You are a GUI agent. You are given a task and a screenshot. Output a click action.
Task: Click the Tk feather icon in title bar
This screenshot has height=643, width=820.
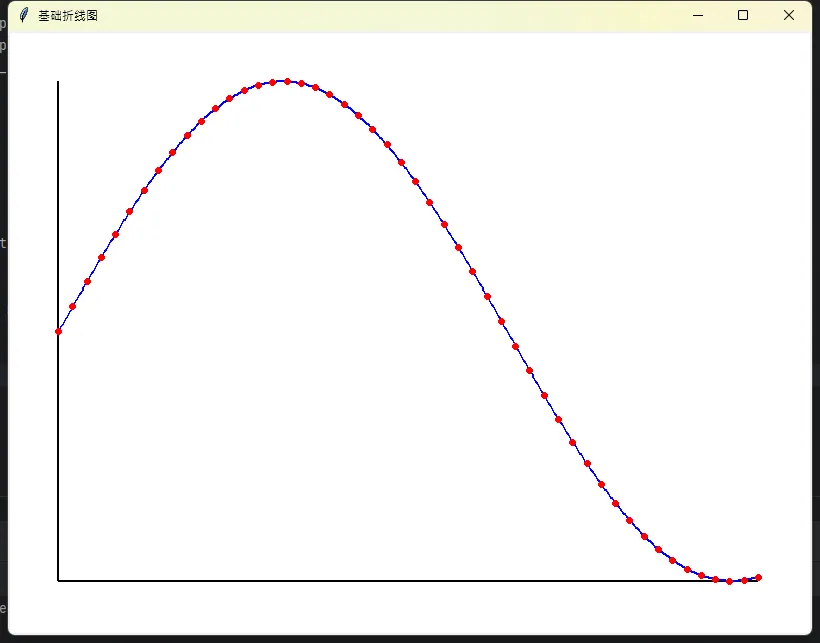coord(24,15)
